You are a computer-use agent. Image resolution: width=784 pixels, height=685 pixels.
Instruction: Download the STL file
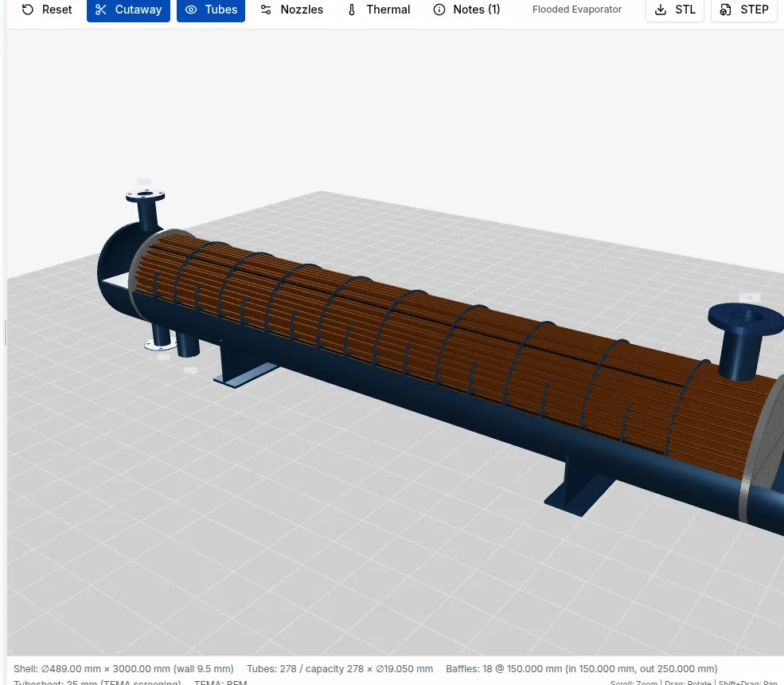pyautogui.click(x=675, y=10)
